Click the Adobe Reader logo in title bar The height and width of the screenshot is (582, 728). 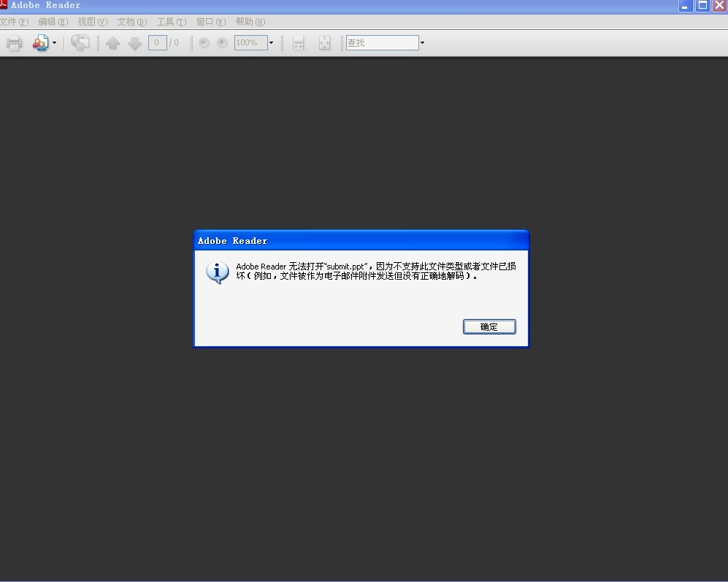click(x=4, y=4)
